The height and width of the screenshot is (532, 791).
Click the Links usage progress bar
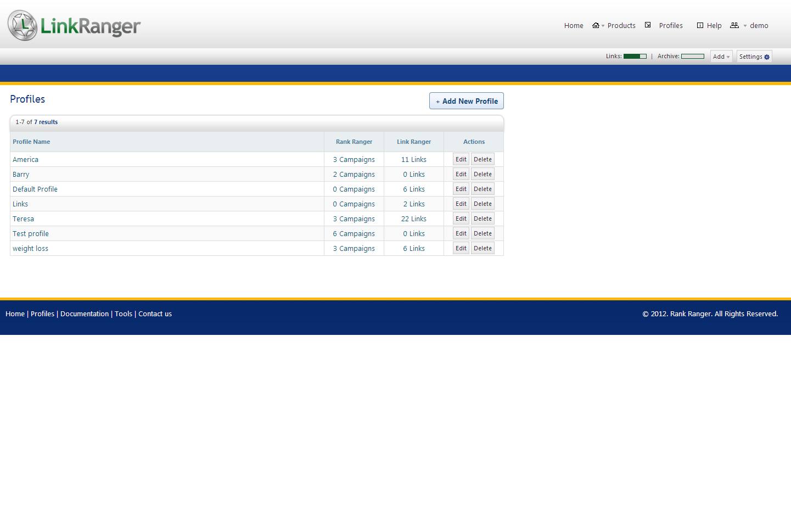coord(635,57)
